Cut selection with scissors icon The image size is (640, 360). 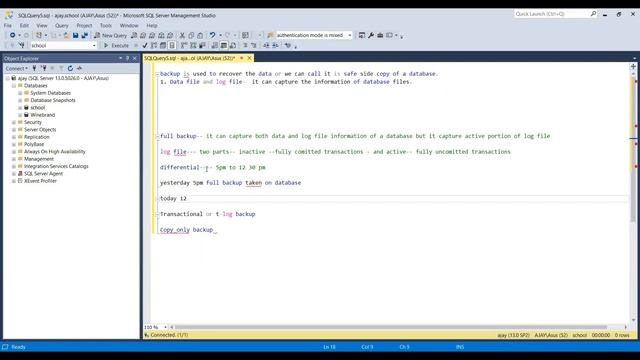tap(182, 36)
